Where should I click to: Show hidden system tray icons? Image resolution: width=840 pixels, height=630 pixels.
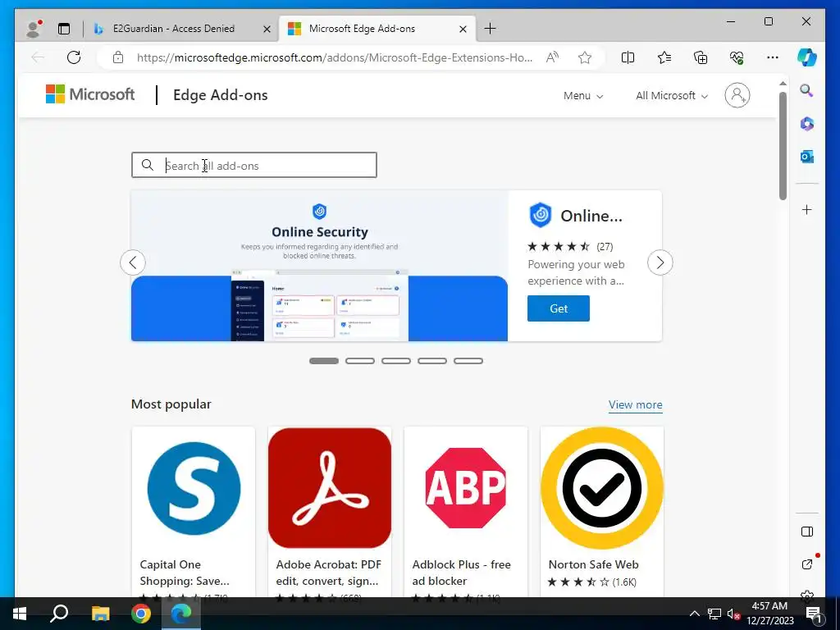pyautogui.click(x=694, y=614)
